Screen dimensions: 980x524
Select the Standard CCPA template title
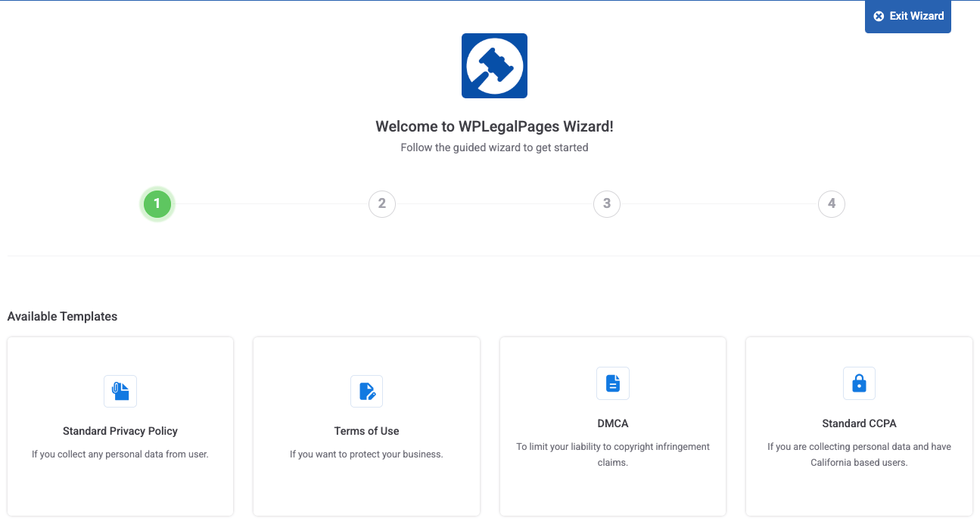pyautogui.click(x=859, y=423)
